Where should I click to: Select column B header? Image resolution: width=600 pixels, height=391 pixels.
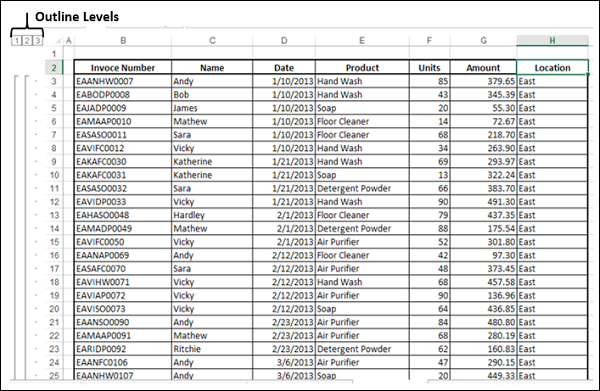point(123,41)
